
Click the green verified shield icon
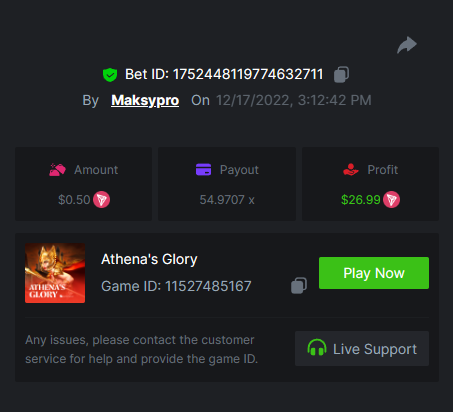click(x=110, y=75)
